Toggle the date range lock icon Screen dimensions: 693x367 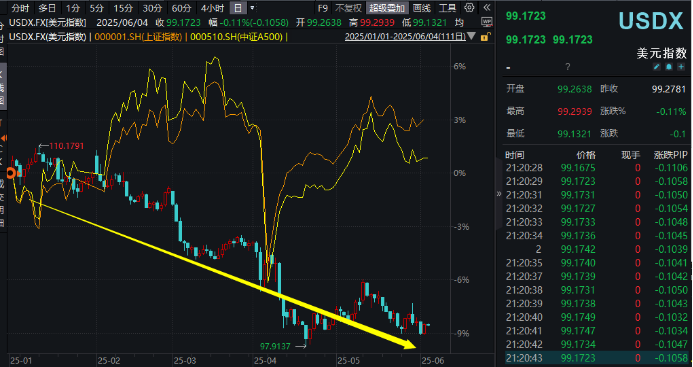click(485, 37)
